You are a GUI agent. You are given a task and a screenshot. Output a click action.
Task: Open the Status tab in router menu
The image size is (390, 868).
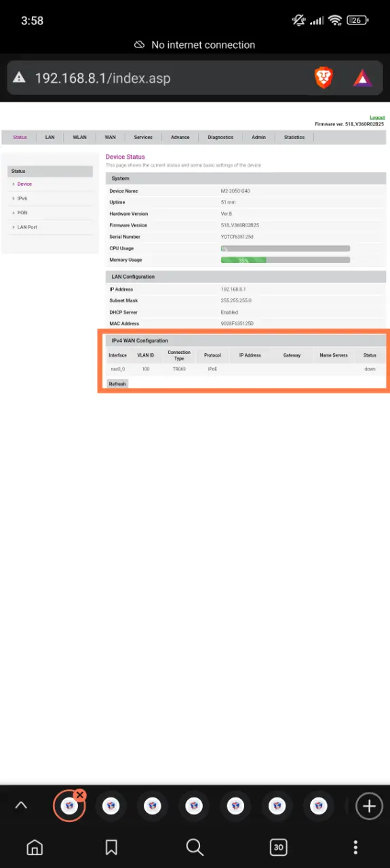[20, 137]
